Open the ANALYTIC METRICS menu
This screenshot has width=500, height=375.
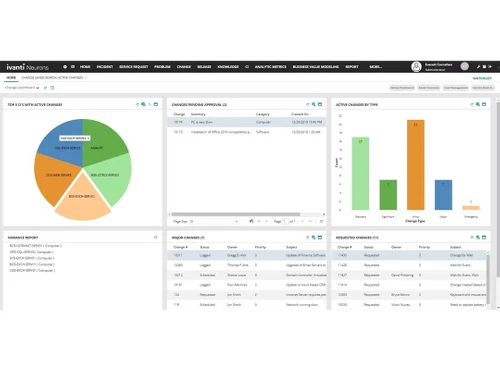click(270, 67)
